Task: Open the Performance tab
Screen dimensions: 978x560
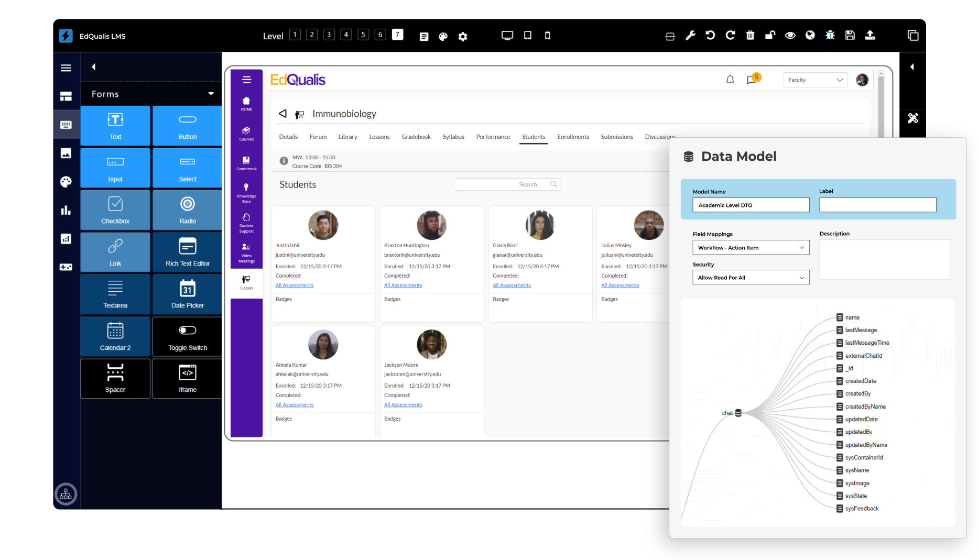Action: coord(493,137)
